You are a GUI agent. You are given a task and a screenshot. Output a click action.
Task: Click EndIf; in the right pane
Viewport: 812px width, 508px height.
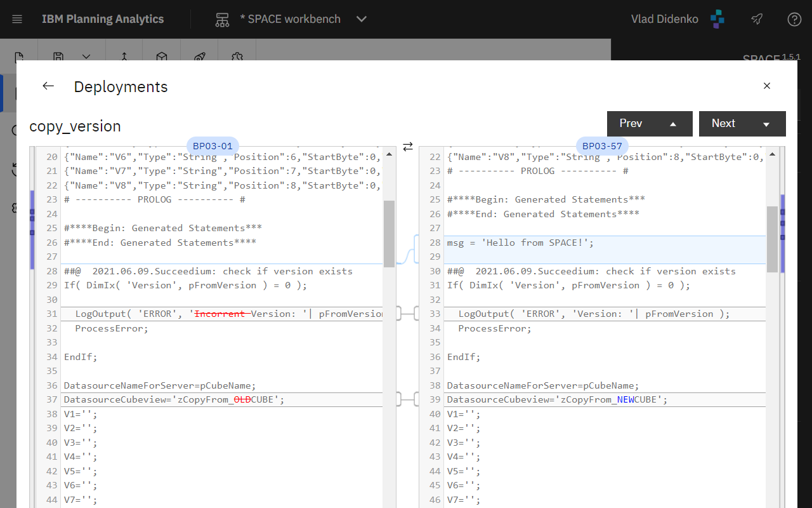click(464, 357)
